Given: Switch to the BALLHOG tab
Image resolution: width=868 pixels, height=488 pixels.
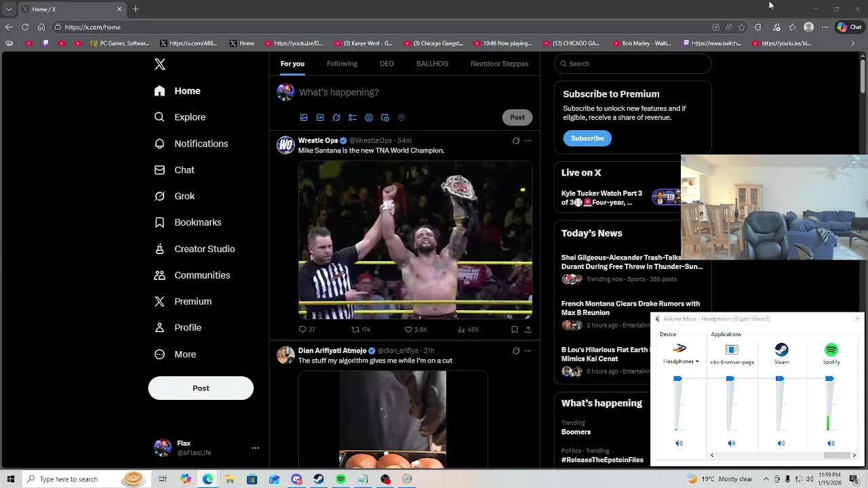Looking at the screenshot, I should click(x=432, y=64).
